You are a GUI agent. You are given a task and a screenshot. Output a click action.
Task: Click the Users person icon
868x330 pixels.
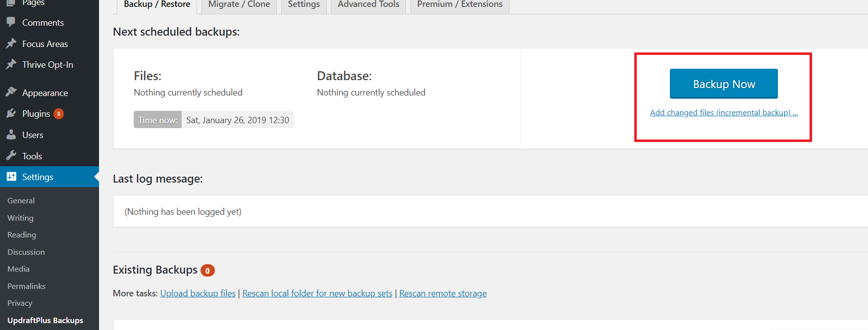[x=11, y=135]
